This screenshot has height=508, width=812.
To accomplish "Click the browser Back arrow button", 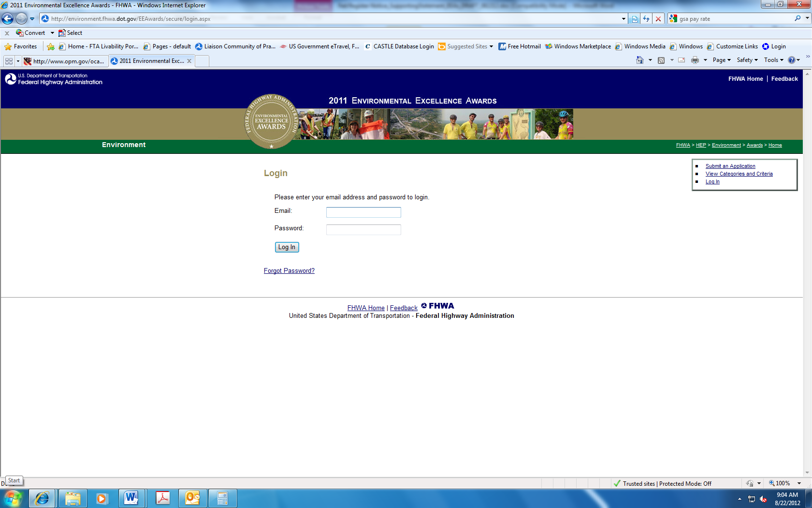I will (8, 19).
